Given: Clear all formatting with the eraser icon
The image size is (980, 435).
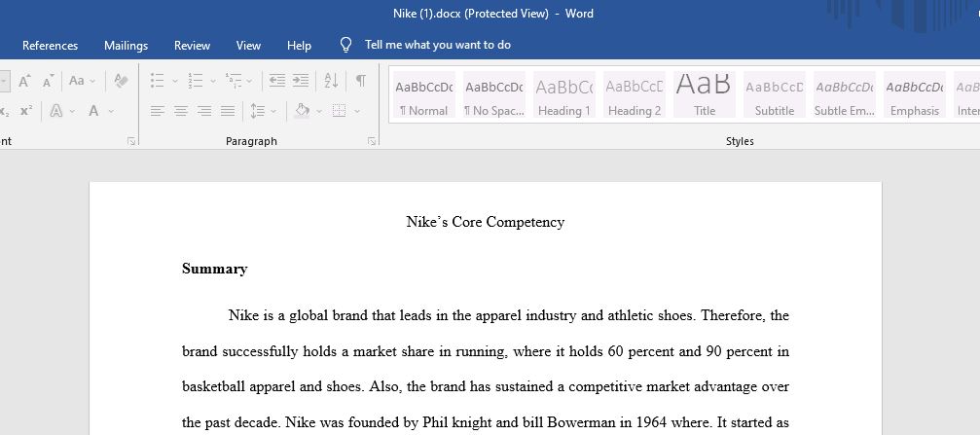Looking at the screenshot, I should 122,81.
